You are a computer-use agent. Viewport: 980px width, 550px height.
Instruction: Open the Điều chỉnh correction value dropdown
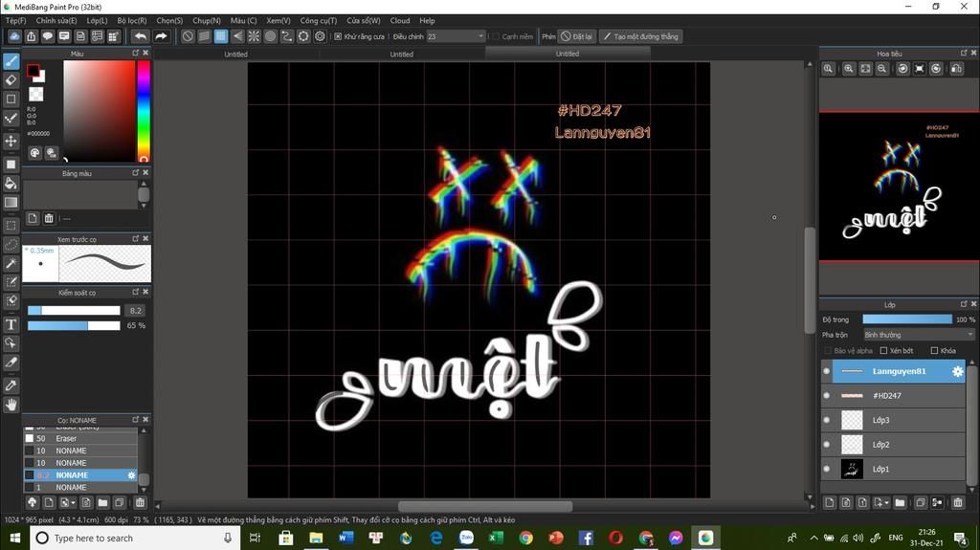tap(456, 36)
